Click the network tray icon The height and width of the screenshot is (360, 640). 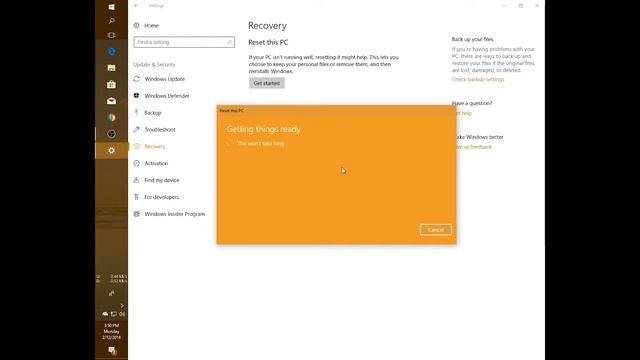[x=113, y=314]
